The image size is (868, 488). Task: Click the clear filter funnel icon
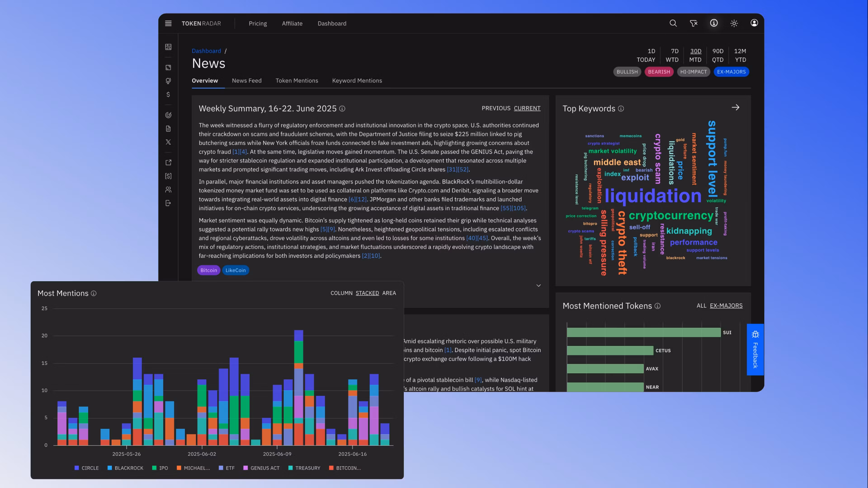[x=693, y=23]
